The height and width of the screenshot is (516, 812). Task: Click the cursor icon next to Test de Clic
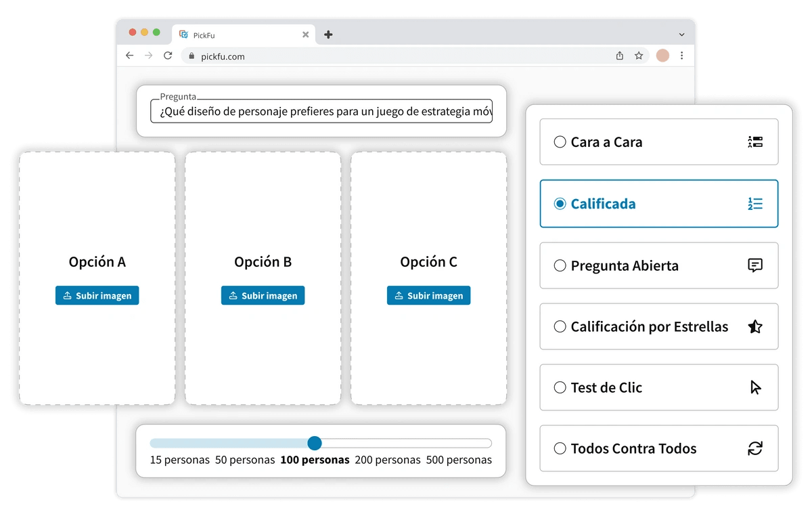[x=755, y=387]
